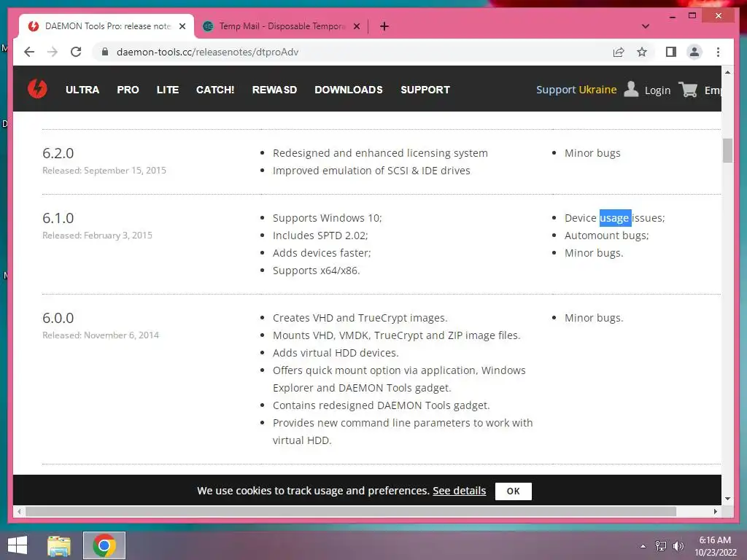The image size is (747, 560).
Task: Click vertical scrollbar down arrow
Action: pos(727,499)
